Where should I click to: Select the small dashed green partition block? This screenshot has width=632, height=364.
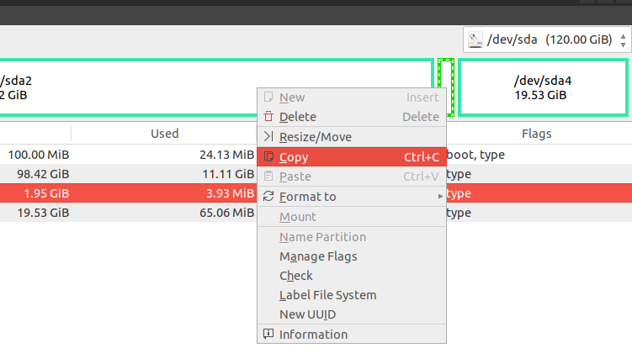(446, 87)
